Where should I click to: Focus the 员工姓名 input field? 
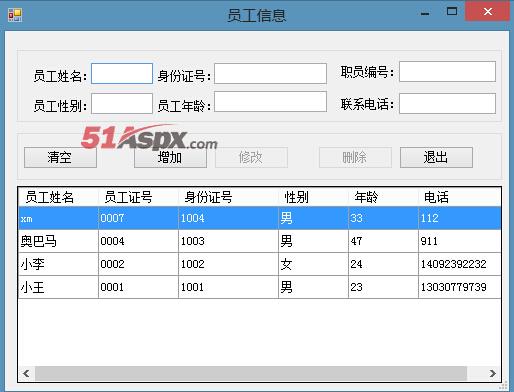tap(122, 73)
